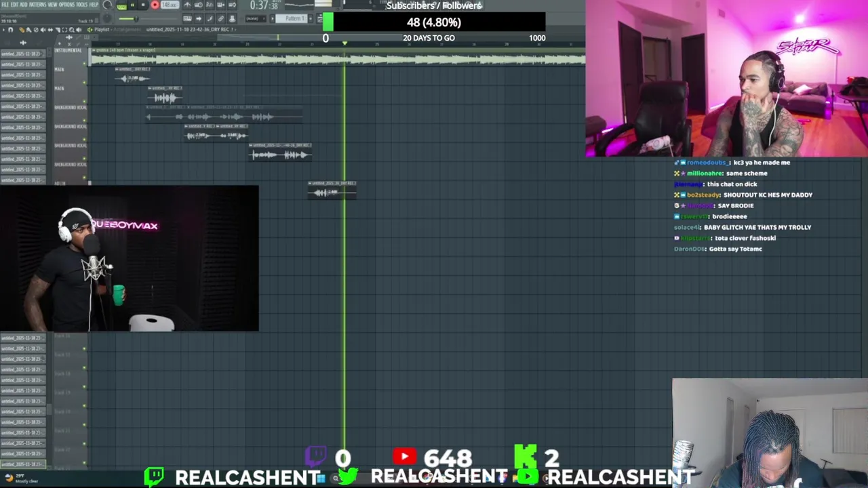Click the playhead marker on the timeline ruler
868x488 pixels.
344,43
